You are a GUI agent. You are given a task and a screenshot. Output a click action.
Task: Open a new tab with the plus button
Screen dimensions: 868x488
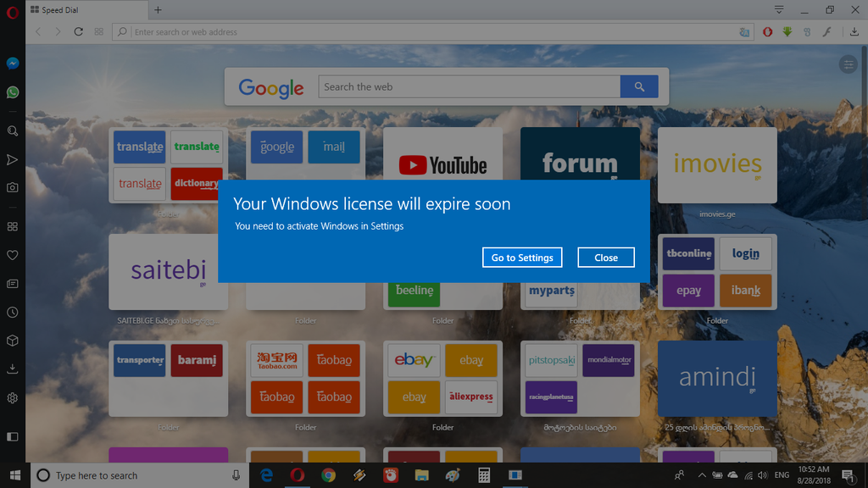pos(158,10)
